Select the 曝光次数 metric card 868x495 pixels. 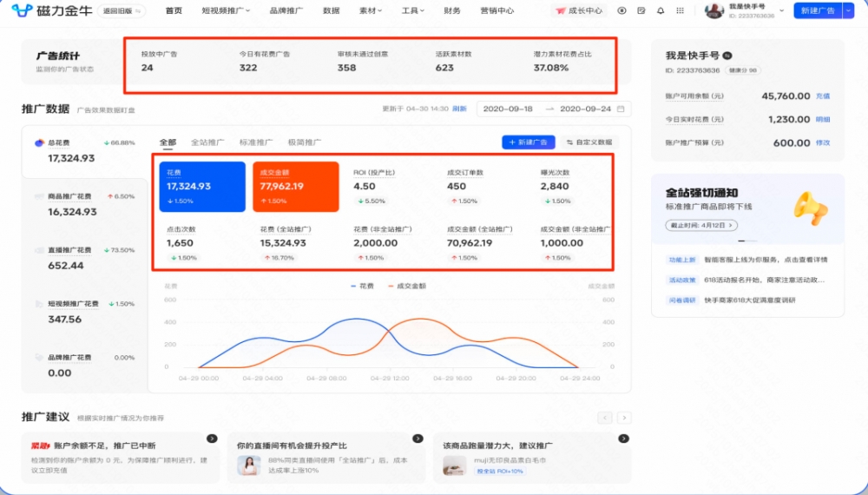[572, 187]
